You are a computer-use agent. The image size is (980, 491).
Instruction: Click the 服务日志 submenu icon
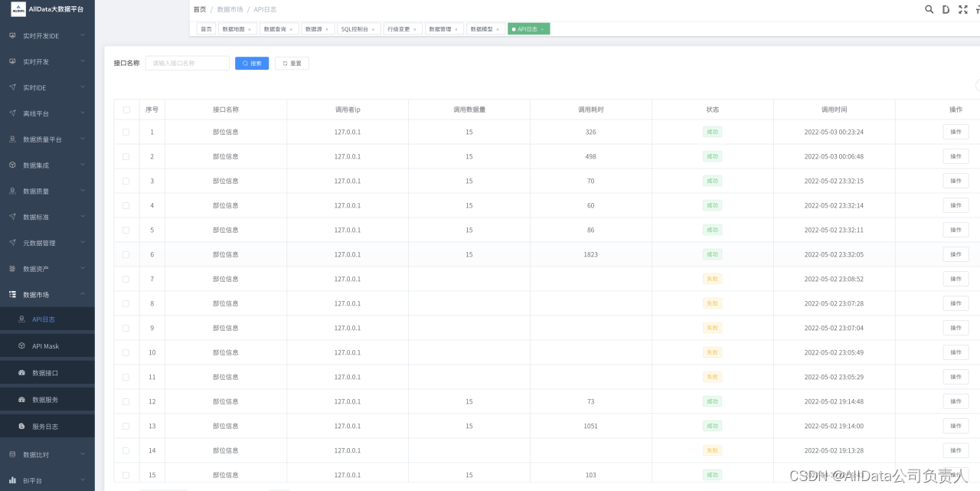(21, 427)
